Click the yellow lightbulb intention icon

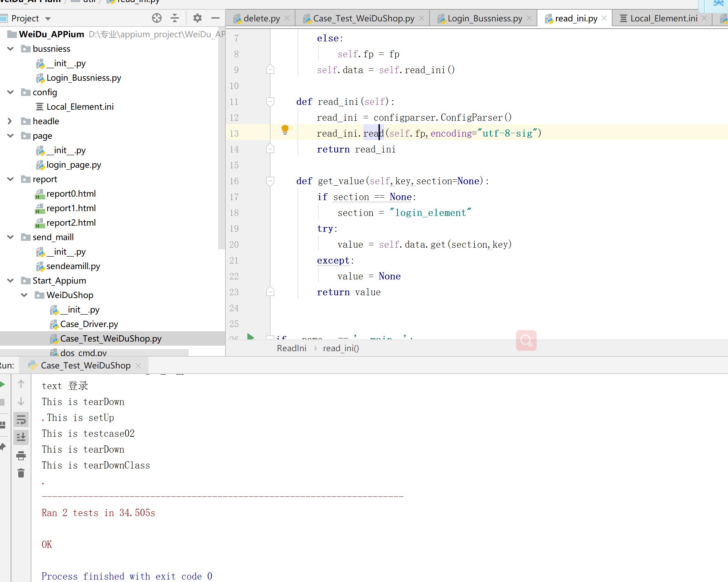(285, 129)
